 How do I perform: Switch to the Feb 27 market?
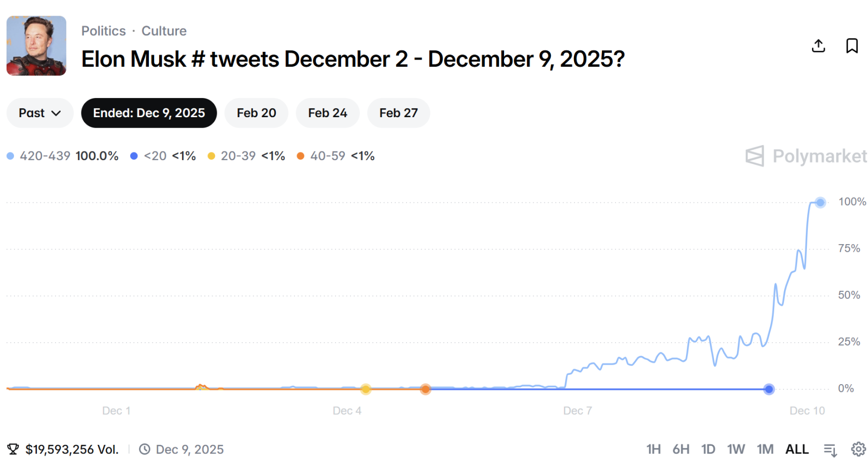(x=398, y=113)
